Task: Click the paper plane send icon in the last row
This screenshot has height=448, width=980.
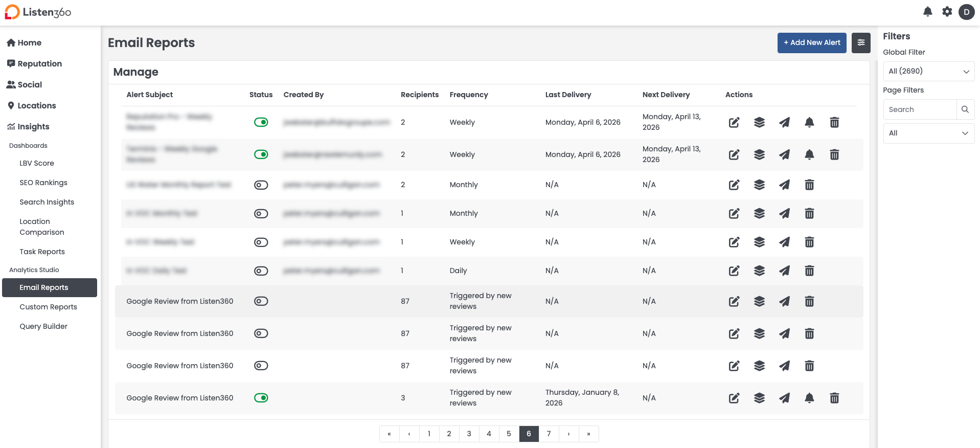Action: 784,398
